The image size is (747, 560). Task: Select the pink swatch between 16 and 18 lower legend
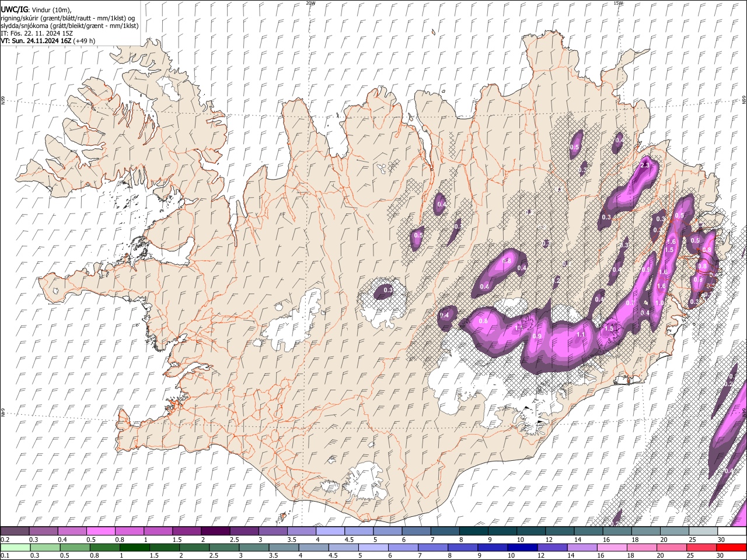[612, 547]
